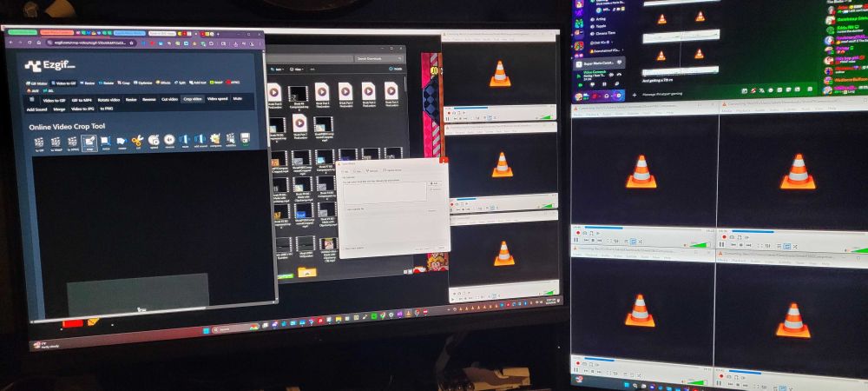Open the resize tool icon in Ezgif toolbar
Viewport: 868px width, 391px height.
pos(106,142)
